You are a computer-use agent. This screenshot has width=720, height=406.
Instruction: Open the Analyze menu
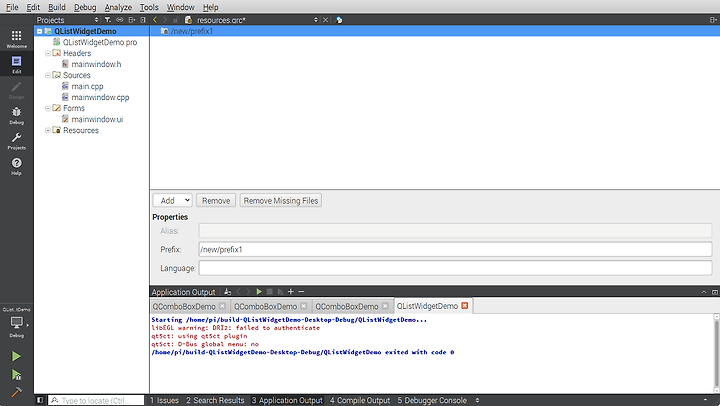tap(118, 7)
